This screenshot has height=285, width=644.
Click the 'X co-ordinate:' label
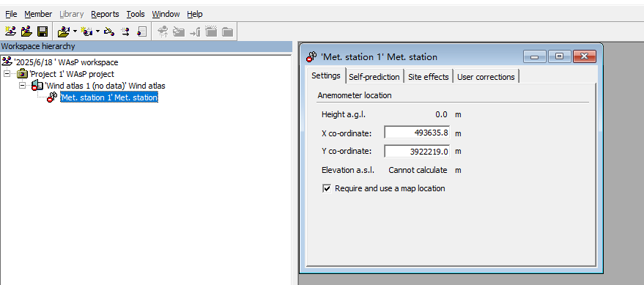click(347, 133)
